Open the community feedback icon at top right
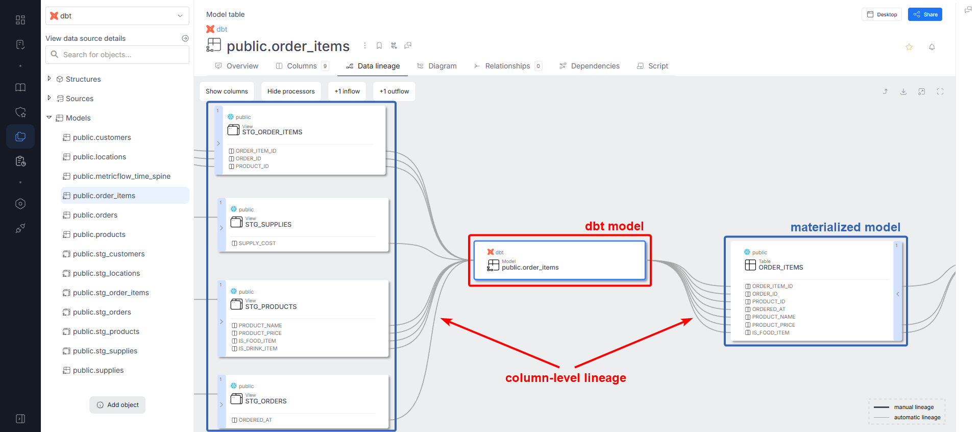Viewport: 980px width, 432px height. pyautogui.click(x=968, y=10)
